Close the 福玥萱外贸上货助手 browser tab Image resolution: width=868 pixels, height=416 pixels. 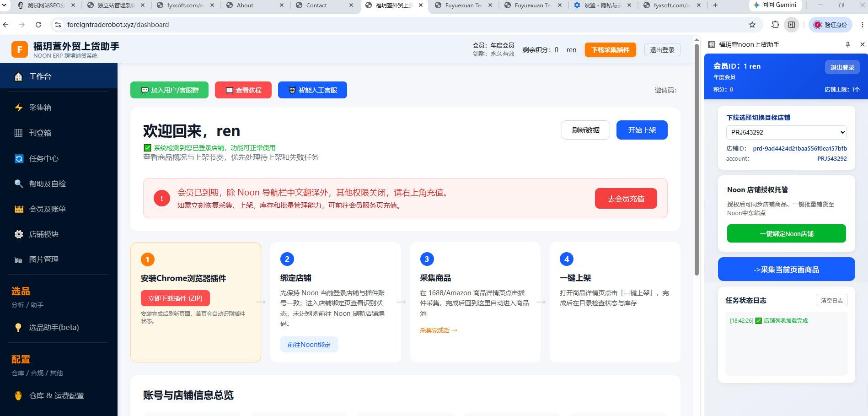click(x=421, y=5)
